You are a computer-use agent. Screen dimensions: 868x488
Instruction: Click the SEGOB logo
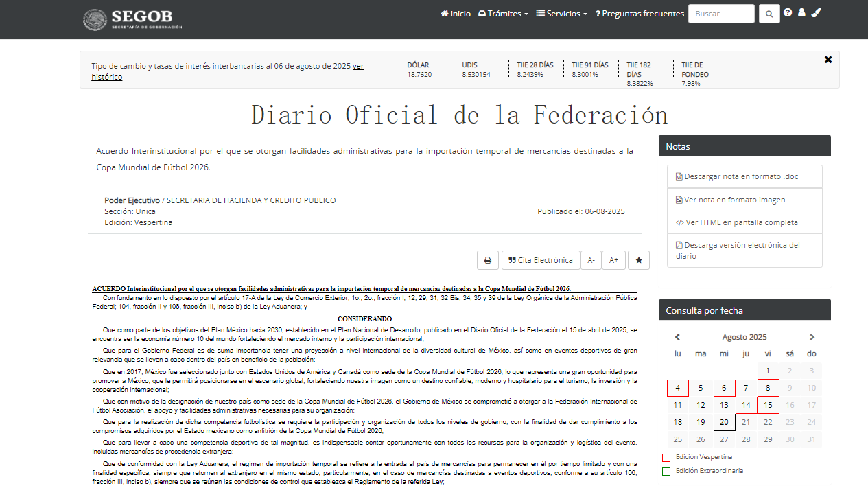click(133, 19)
